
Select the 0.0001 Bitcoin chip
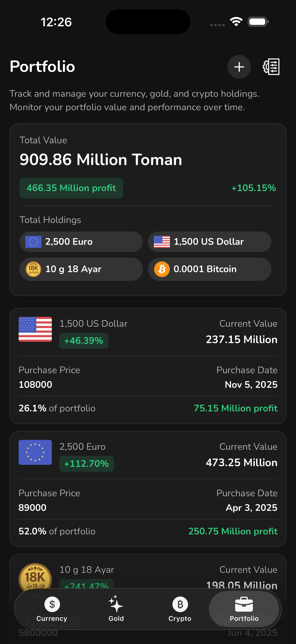pos(209,269)
